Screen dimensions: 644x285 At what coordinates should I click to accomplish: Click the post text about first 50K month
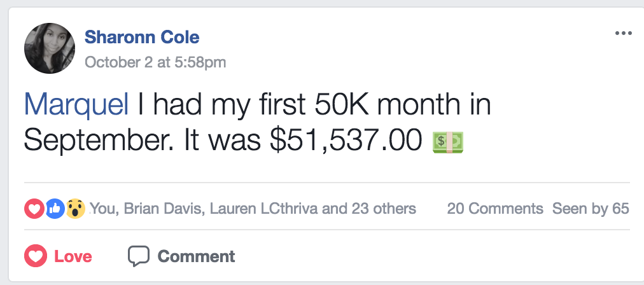click(311, 105)
